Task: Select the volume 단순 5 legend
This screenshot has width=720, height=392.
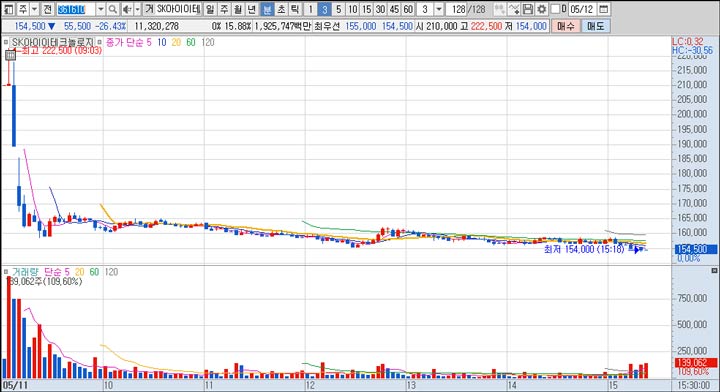Action: pos(56,272)
